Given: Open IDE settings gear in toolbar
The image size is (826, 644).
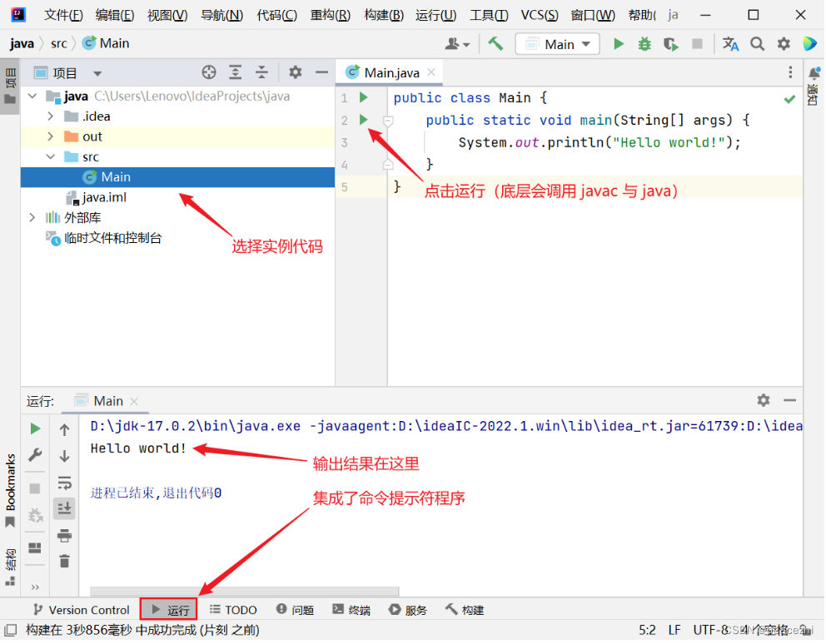Looking at the screenshot, I should pos(784,44).
